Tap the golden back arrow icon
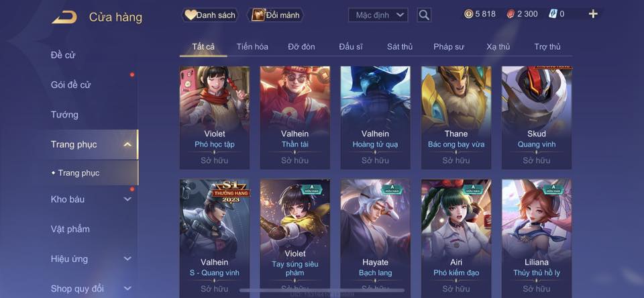644x298 pixels. 64,17
